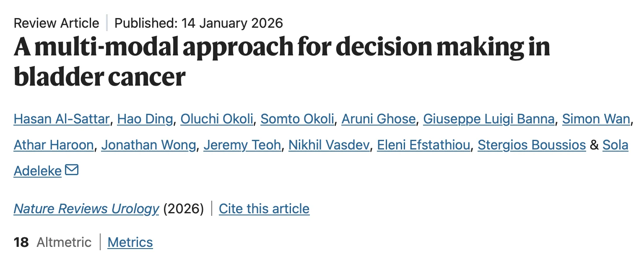View author Somto Okoli details
Image resolution: width=644 pixels, height=262 pixels.
click(x=297, y=119)
